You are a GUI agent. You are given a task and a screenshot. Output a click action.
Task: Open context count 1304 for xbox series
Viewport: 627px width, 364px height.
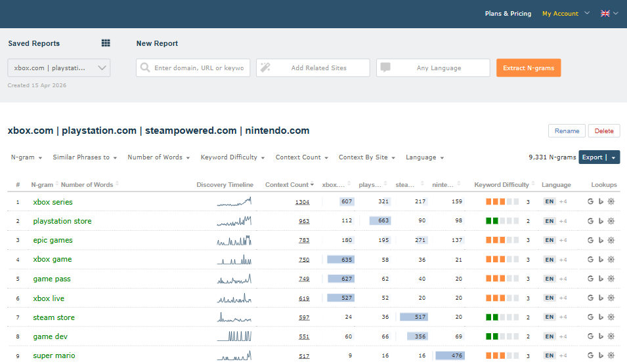[302, 202]
